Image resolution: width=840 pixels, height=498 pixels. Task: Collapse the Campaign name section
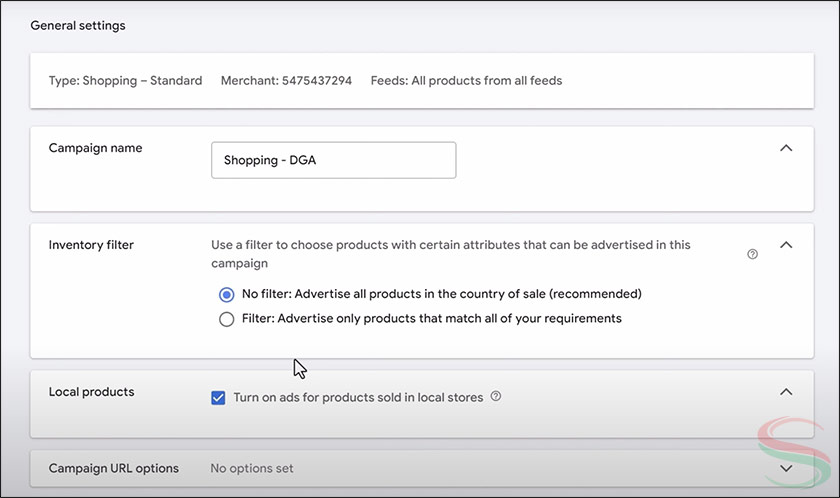point(786,148)
